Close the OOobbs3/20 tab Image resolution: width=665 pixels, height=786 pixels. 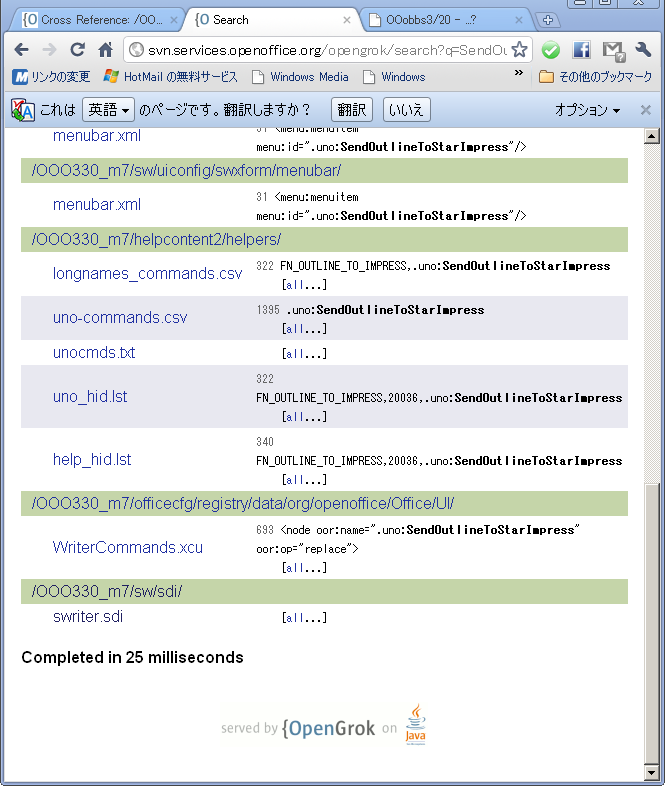click(x=519, y=20)
